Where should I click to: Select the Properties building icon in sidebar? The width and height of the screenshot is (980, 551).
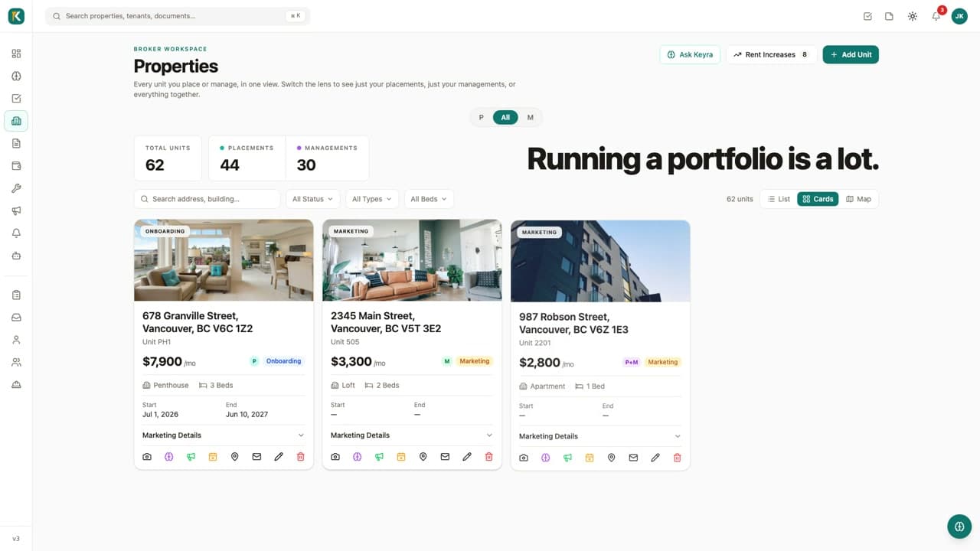pyautogui.click(x=16, y=121)
